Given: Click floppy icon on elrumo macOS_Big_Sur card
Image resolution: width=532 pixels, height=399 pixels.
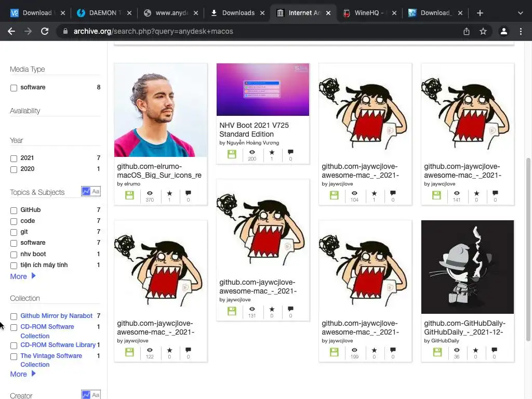Looking at the screenshot, I should [x=129, y=195].
